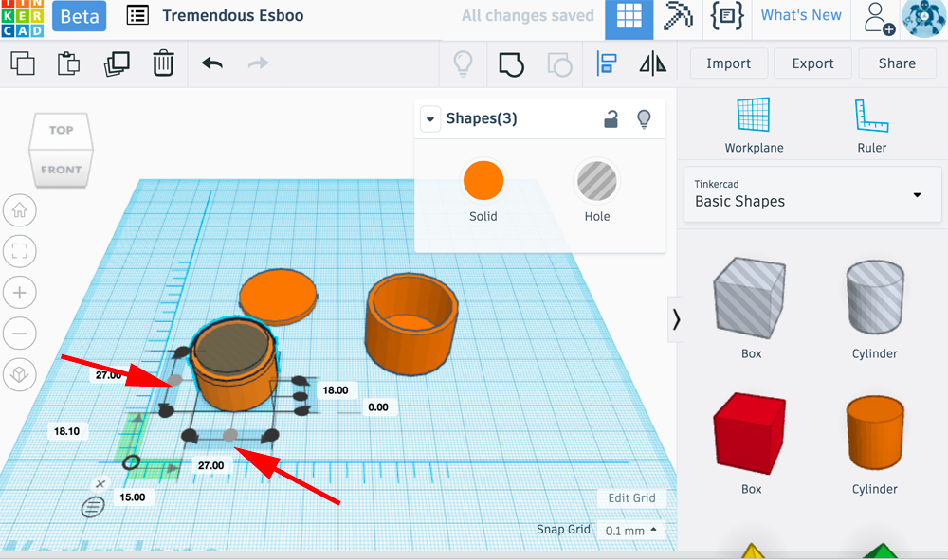Screen dimensions: 948x560
Task: Click the Paste tool icon
Action: pyautogui.click(x=68, y=63)
